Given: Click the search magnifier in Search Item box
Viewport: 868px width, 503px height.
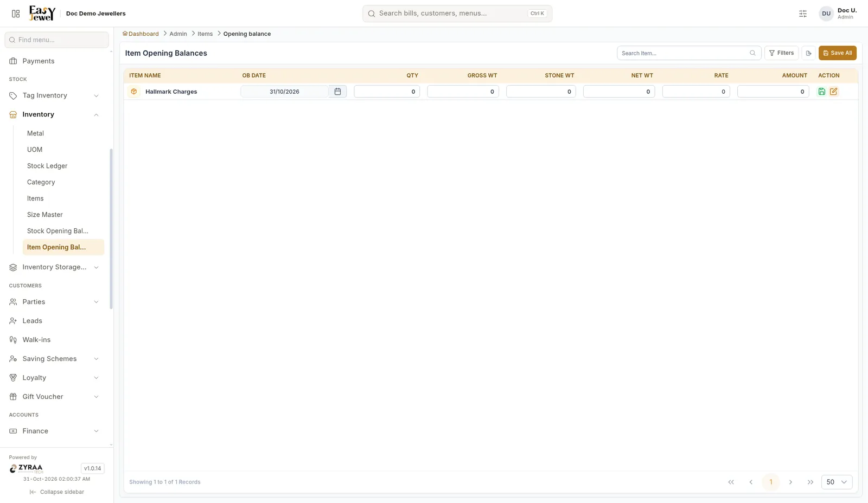Looking at the screenshot, I should [x=752, y=53].
